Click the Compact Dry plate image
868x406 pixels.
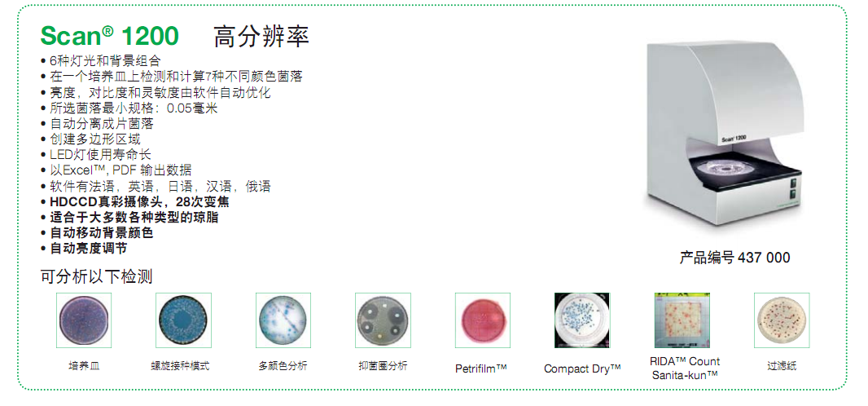[582, 320]
